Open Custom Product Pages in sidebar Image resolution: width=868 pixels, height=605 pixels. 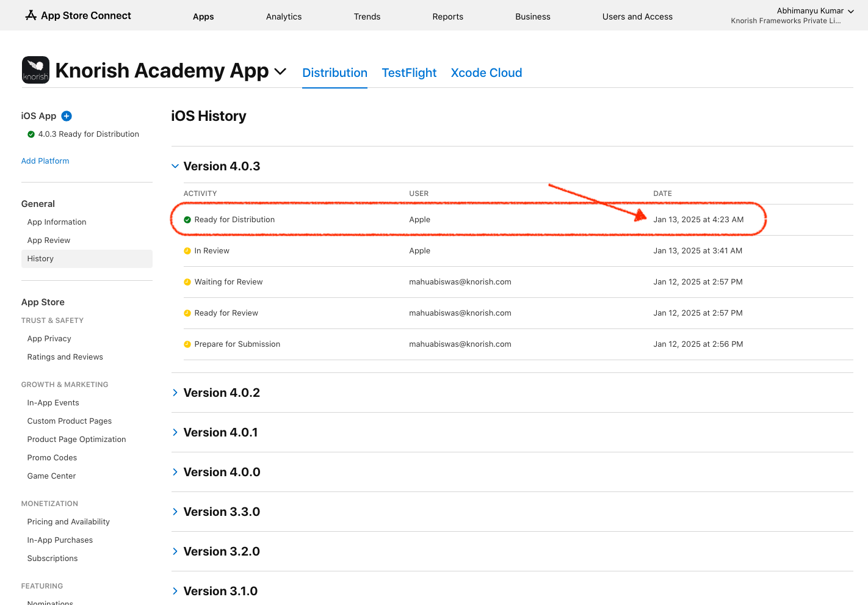70,421
